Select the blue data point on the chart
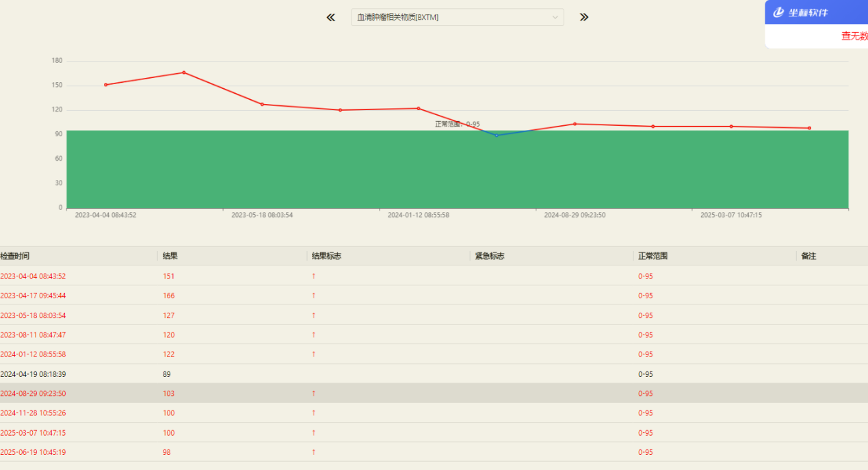 click(497, 135)
